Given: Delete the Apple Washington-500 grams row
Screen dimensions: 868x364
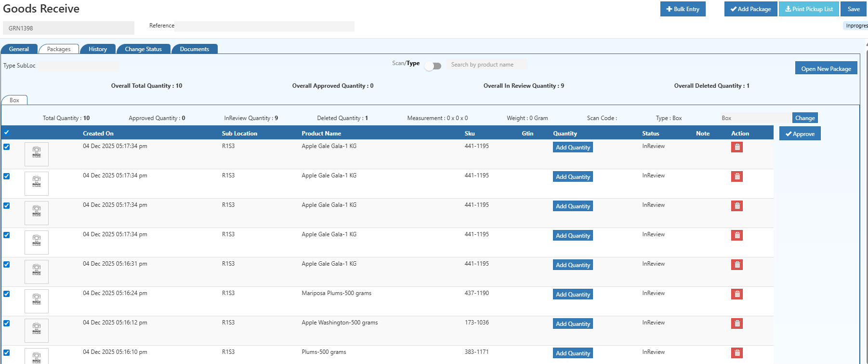Looking at the screenshot, I should (736, 324).
